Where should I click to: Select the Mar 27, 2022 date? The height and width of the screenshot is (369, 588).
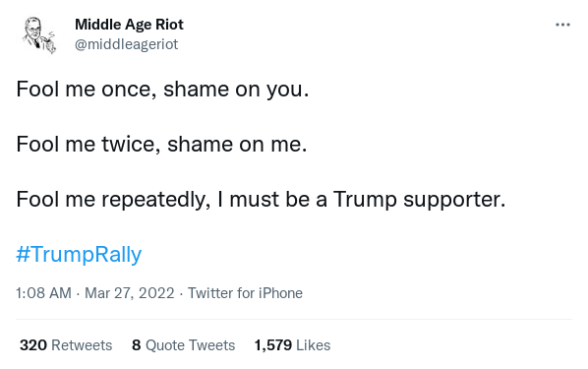[x=130, y=293]
